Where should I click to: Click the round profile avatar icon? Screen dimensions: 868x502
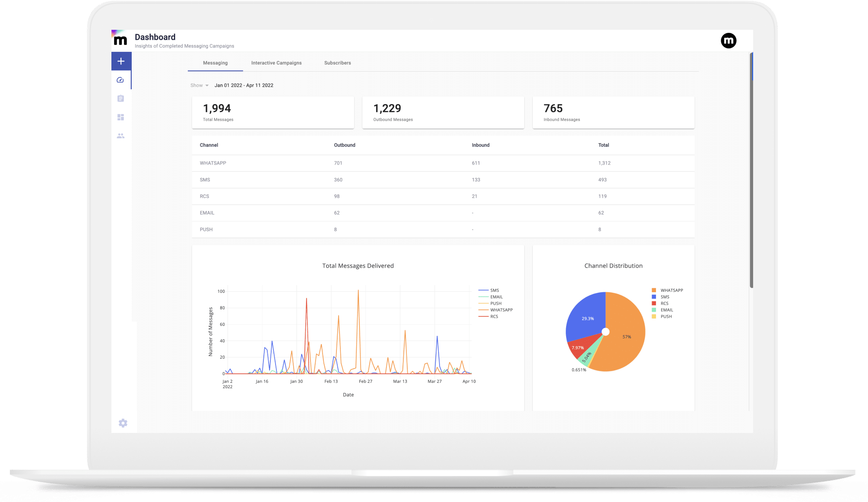click(728, 41)
